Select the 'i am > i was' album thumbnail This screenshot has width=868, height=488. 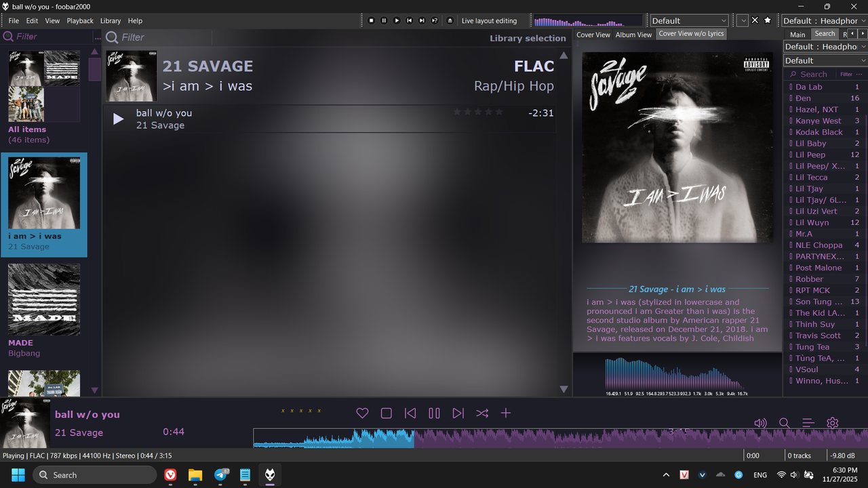(x=44, y=193)
